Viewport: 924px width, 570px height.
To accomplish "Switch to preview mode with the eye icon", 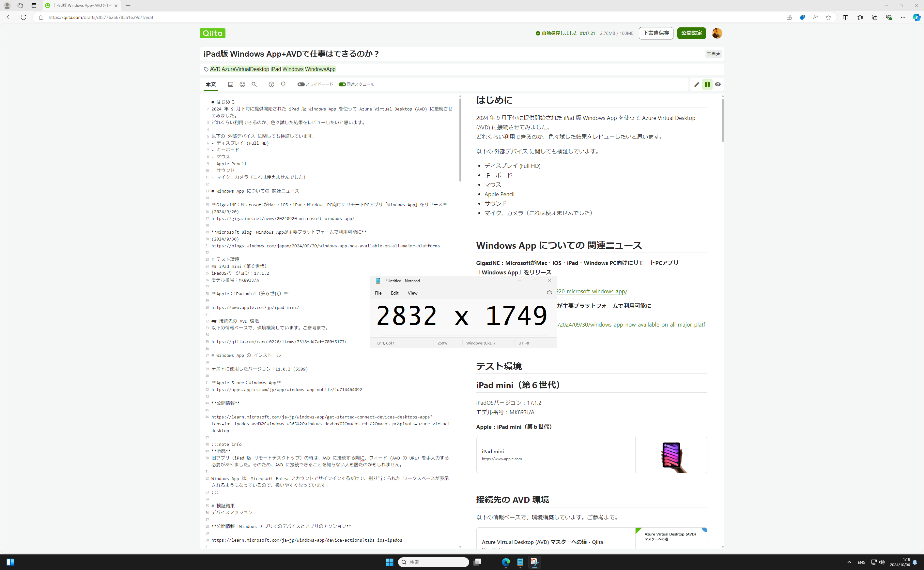I will click(717, 84).
